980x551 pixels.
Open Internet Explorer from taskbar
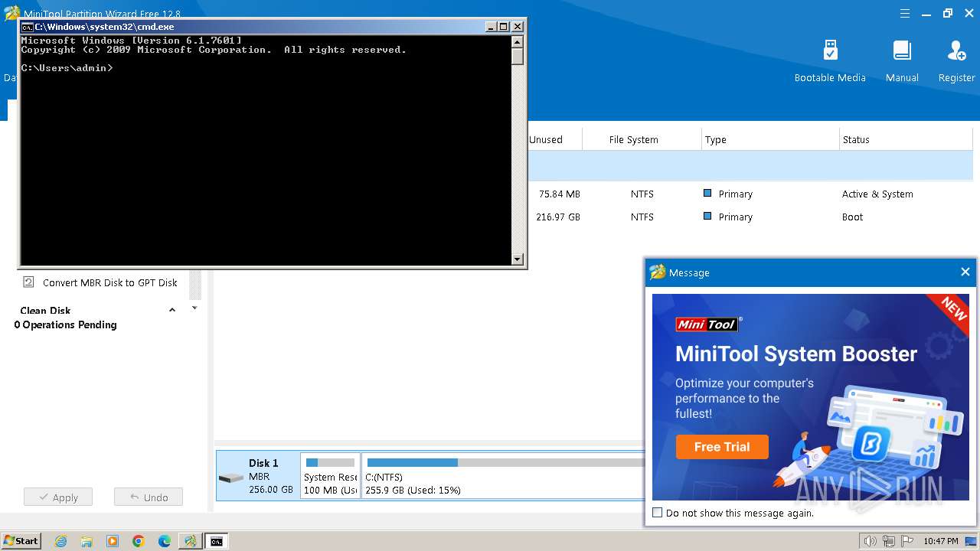click(x=61, y=541)
